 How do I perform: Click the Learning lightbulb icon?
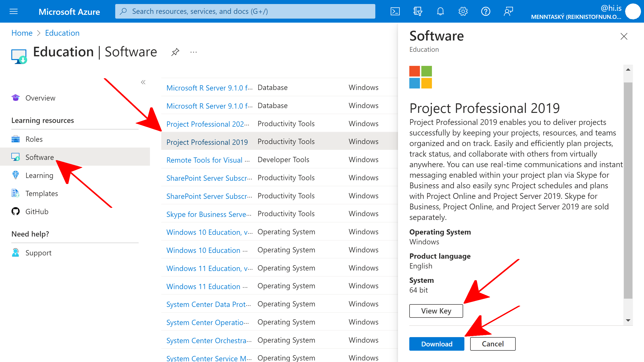pos(16,175)
